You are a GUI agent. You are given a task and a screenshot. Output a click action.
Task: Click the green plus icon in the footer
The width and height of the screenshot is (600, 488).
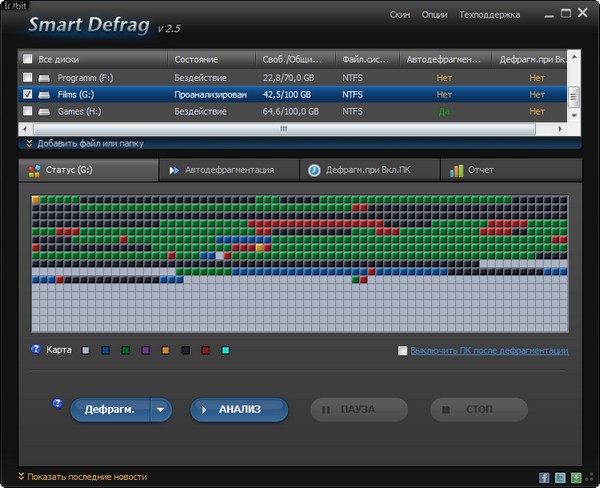click(576, 478)
